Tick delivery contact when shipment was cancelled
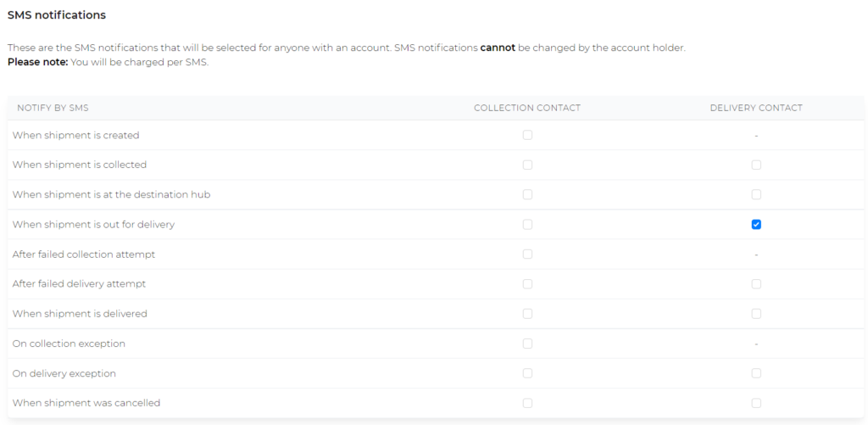Screen dimensions: 868x425 coord(756,403)
